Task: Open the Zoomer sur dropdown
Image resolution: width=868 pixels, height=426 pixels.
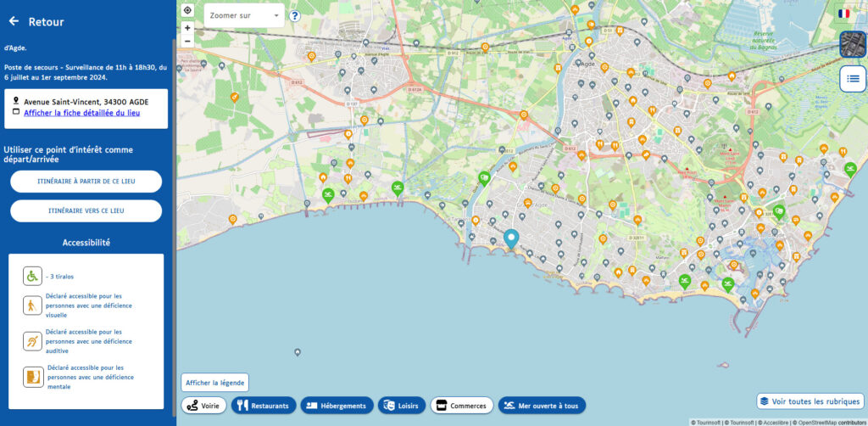Action: [x=244, y=15]
